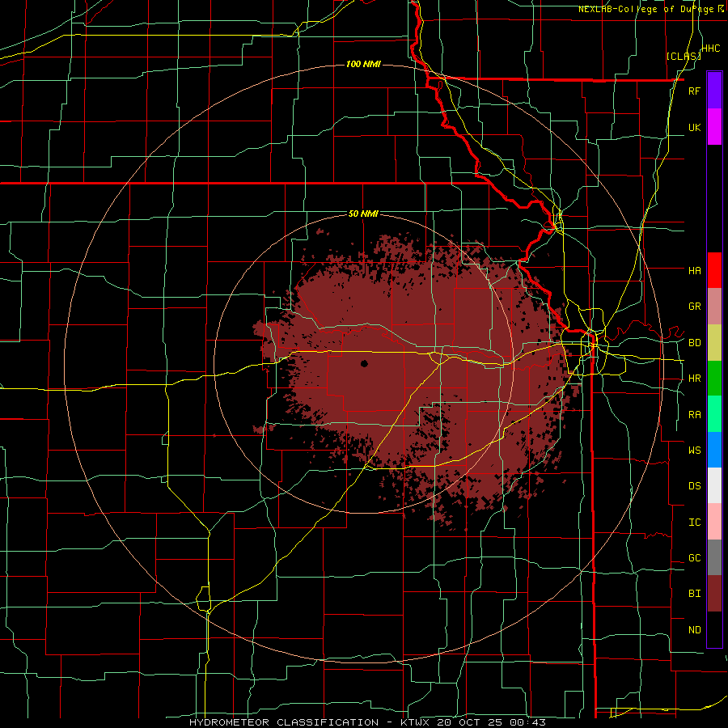Select the GC gray legend swatch

pyautogui.click(x=714, y=557)
